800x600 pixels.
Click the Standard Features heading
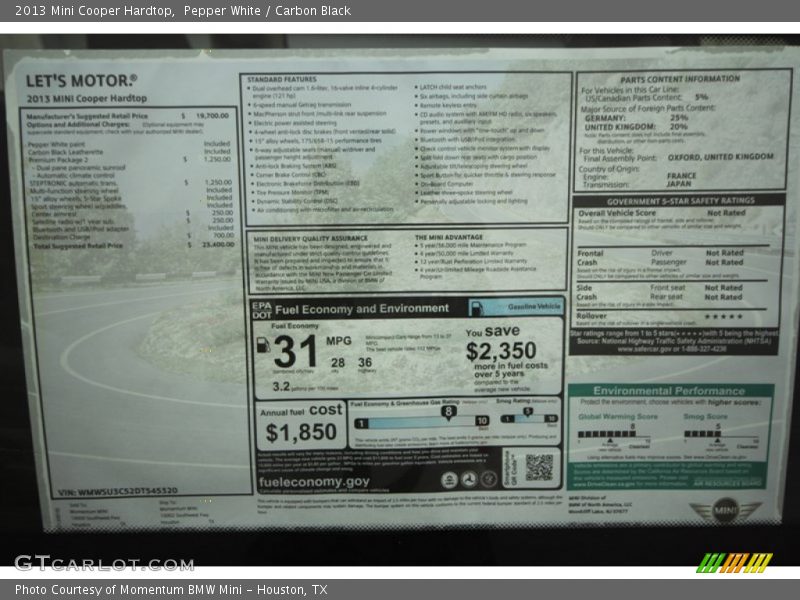pyautogui.click(x=281, y=78)
